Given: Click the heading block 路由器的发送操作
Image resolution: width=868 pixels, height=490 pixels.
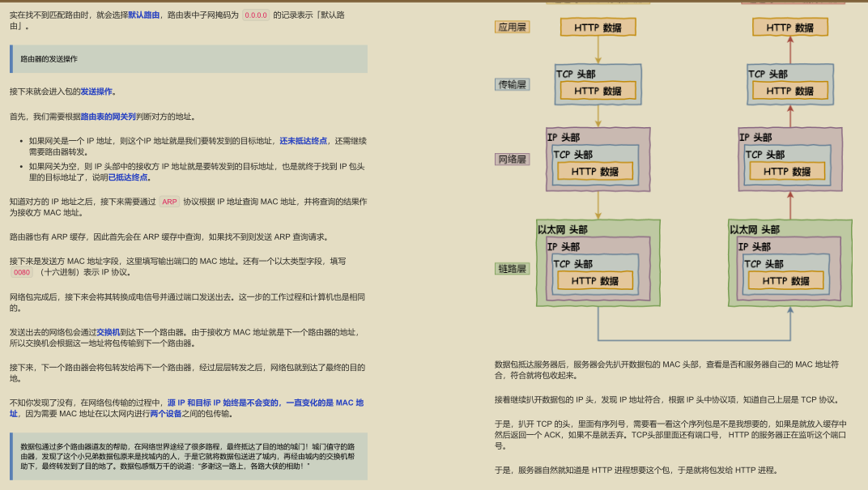Looking at the screenshot, I should pyautogui.click(x=189, y=58).
